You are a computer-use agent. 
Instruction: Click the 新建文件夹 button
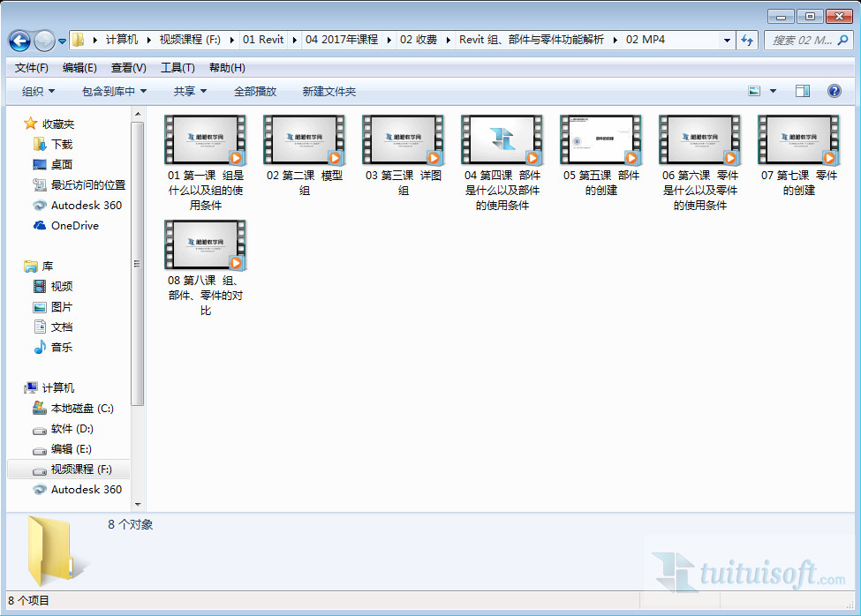click(x=329, y=91)
